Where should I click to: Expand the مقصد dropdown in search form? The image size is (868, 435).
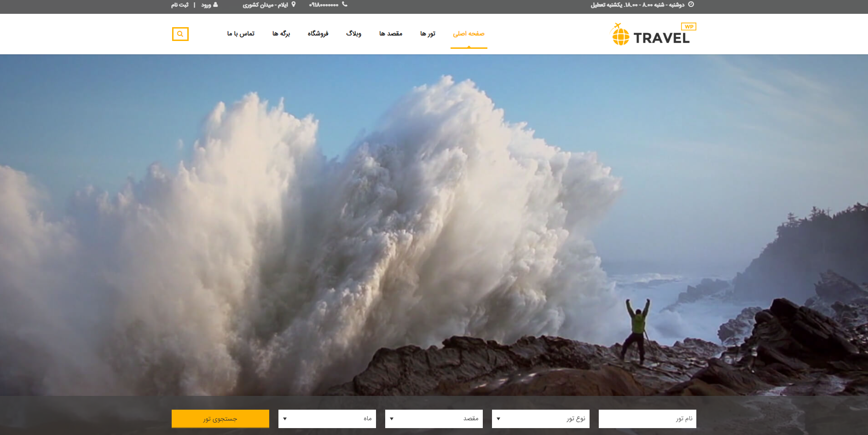tap(434, 419)
